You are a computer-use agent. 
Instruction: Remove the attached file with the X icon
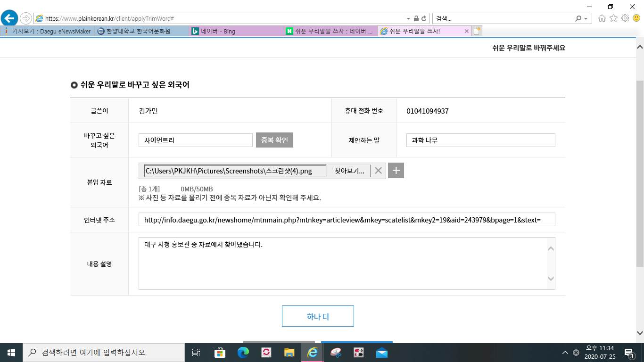[x=378, y=171]
